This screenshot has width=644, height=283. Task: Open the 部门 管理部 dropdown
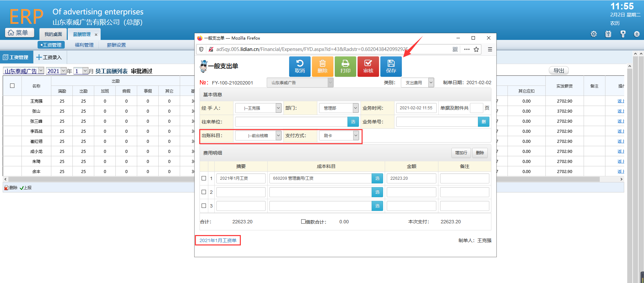coord(339,108)
